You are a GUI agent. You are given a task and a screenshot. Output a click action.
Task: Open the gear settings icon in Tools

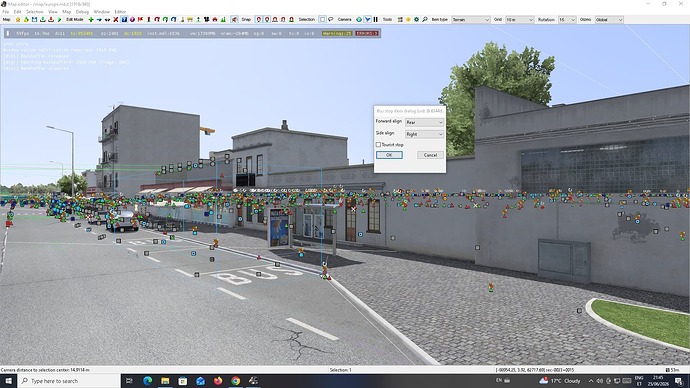point(416,19)
